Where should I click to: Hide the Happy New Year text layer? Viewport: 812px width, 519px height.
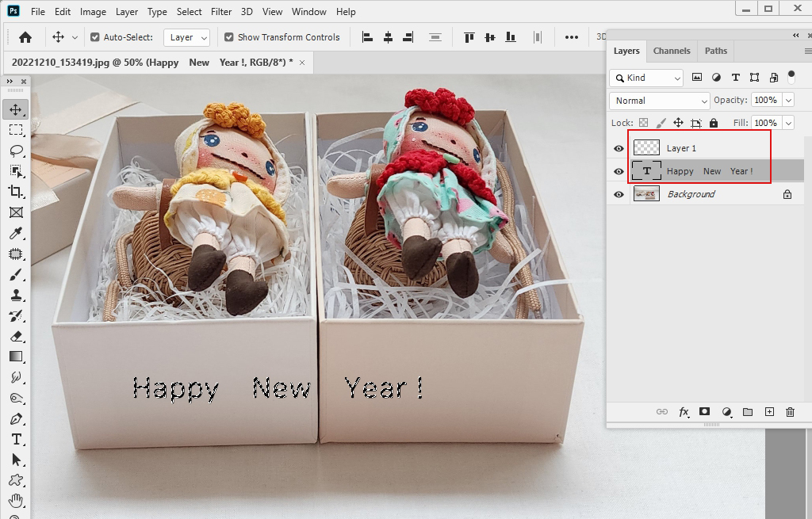619,171
